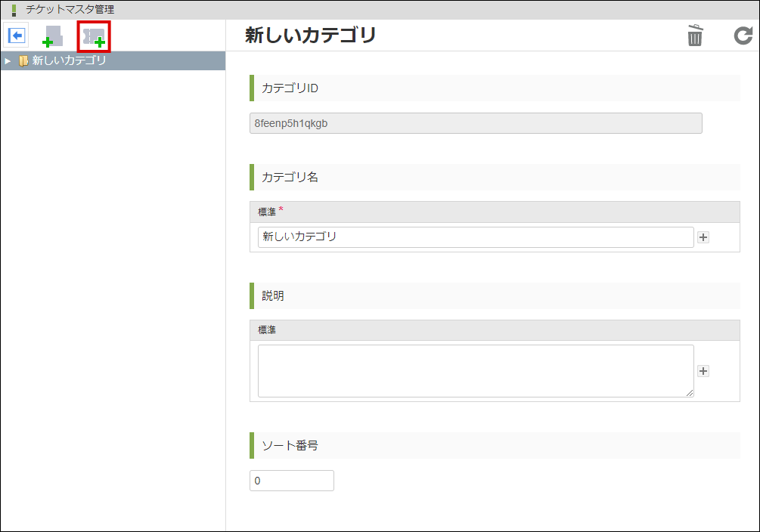Expand the 新しいカテゴリ tree node
Image resolution: width=760 pixels, height=532 pixels.
click(x=8, y=60)
